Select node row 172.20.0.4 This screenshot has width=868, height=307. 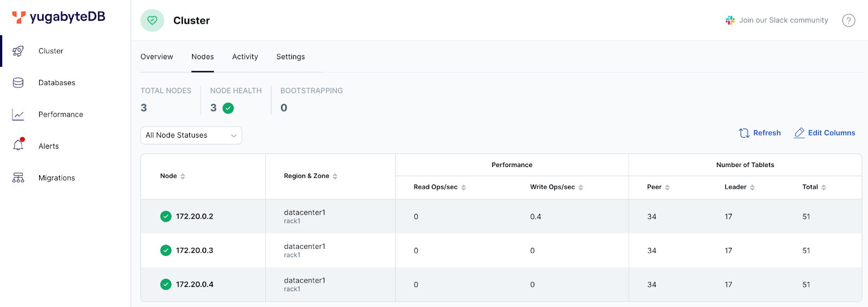coord(195,285)
